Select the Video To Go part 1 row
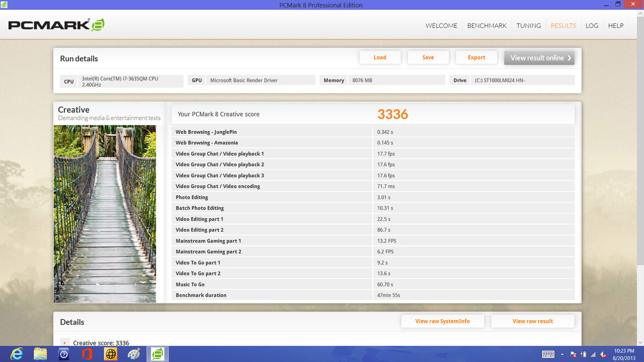Viewport: 644px width, 362px height. [373, 262]
